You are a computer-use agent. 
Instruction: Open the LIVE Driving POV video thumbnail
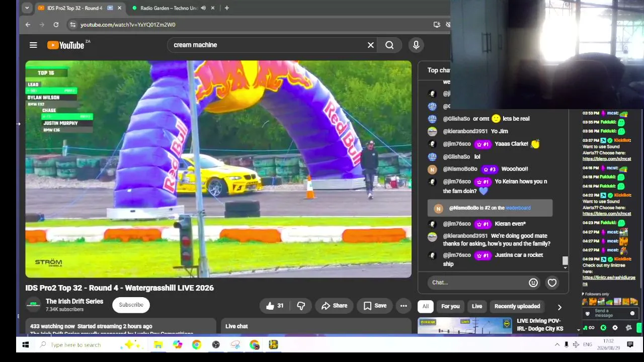pos(465,326)
